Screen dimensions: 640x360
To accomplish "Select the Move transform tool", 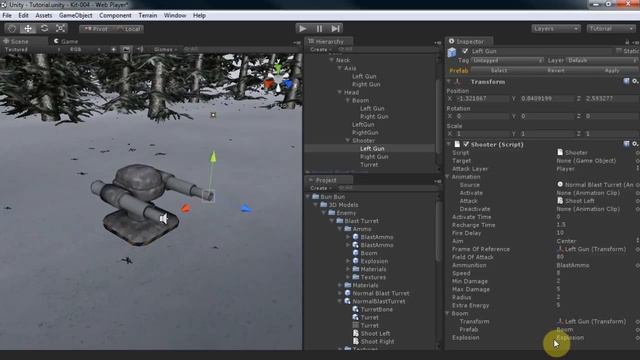I will point(28,29).
